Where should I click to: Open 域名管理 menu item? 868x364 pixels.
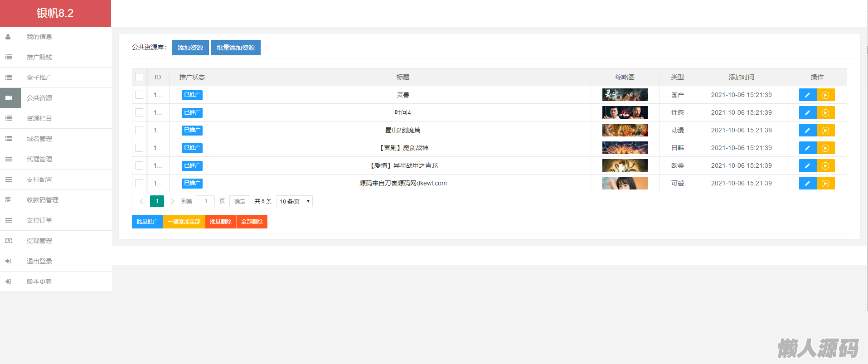56,139
